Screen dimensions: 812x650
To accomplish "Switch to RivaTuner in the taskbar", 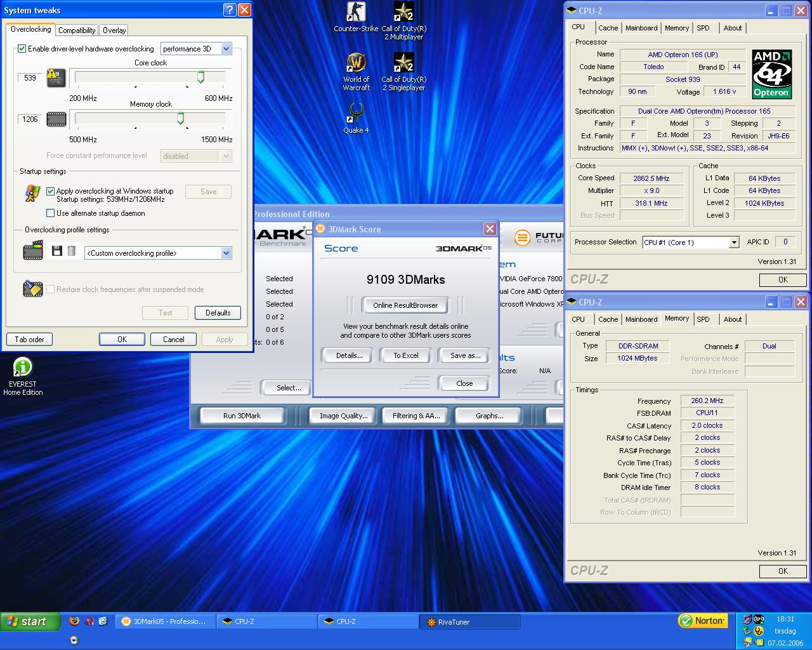I will pyautogui.click(x=469, y=622).
